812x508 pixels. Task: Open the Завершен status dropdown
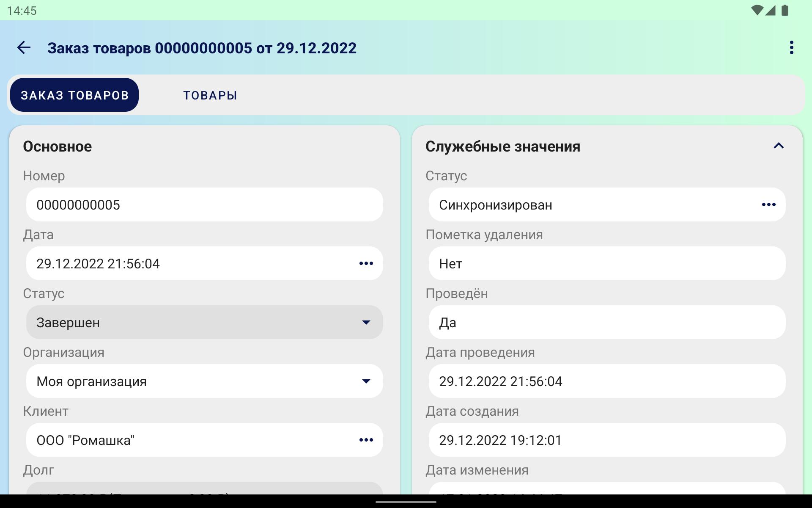coord(204,322)
